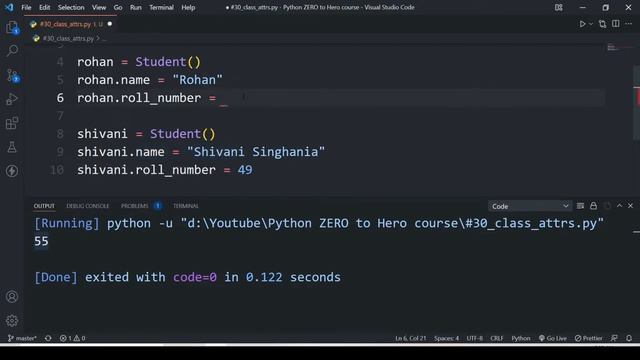Run the Python file with the play button
The width and height of the screenshot is (640, 360).
click(582, 24)
